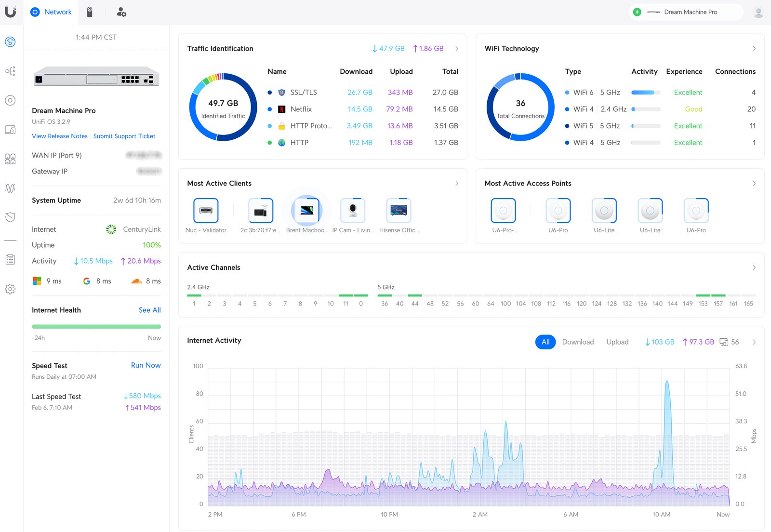Open the UniFi Devices sidebar icon
The width and height of the screenshot is (771, 532).
click(x=10, y=100)
